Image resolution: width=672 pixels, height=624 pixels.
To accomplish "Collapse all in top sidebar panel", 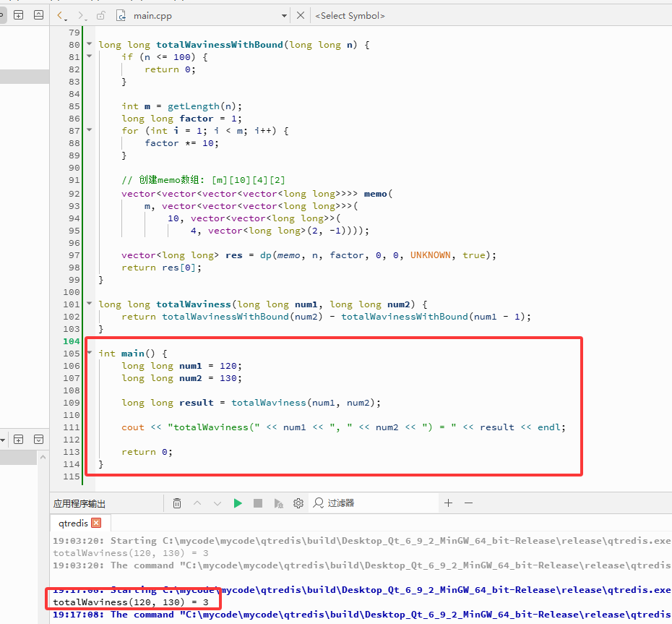I will [x=38, y=15].
